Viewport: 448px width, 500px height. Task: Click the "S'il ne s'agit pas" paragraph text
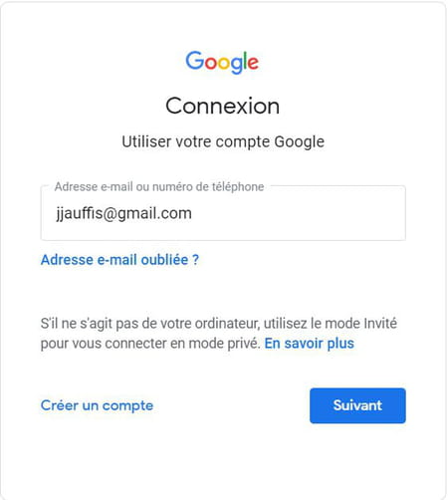pos(219,334)
